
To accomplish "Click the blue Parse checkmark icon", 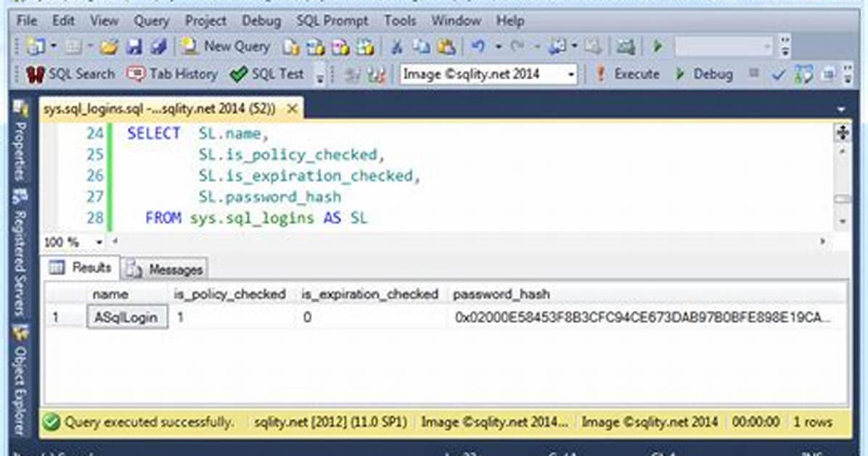I will 778,75.
